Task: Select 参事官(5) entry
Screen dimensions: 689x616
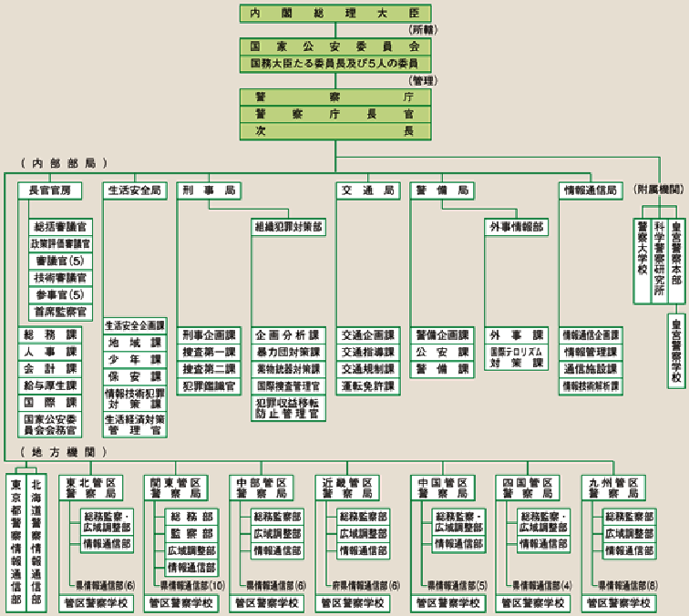Action: (x=61, y=295)
